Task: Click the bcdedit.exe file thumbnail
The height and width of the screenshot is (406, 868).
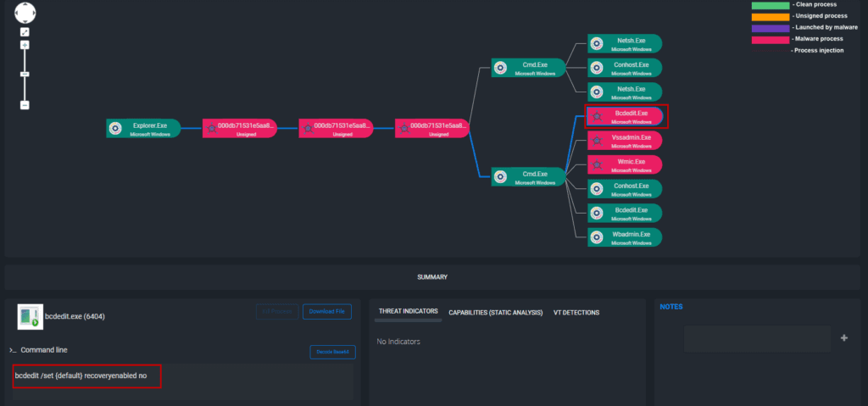Action: (x=31, y=317)
